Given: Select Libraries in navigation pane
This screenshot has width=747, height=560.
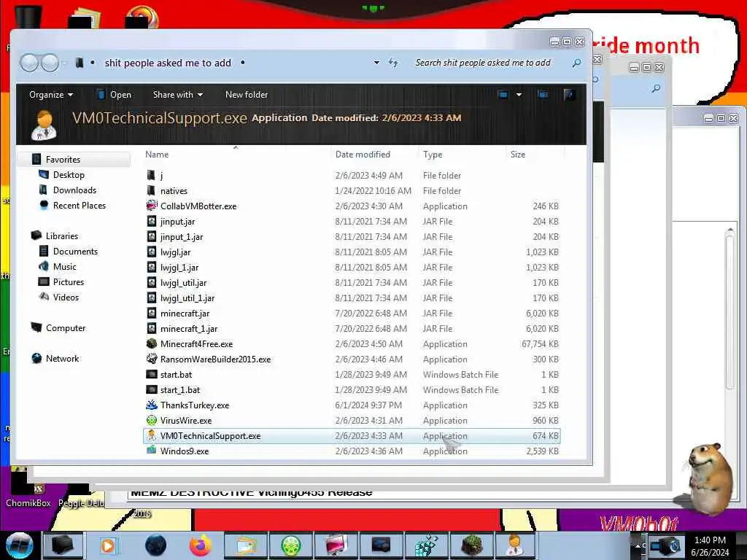Looking at the screenshot, I should 61,236.
